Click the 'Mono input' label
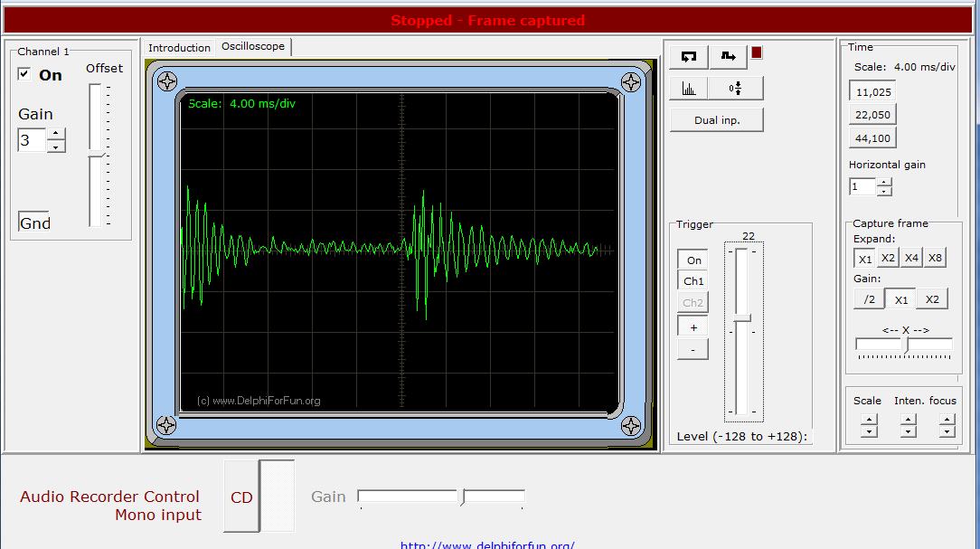The height and width of the screenshot is (549, 980). click(x=158, y=515)
